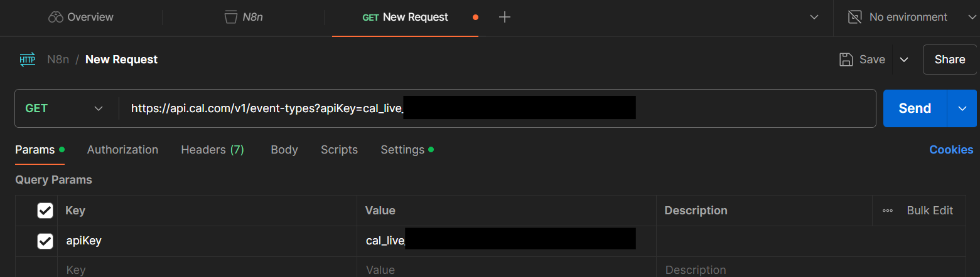Toggle the select-all params checkbox
980x277 pixels.
point(45,211)
